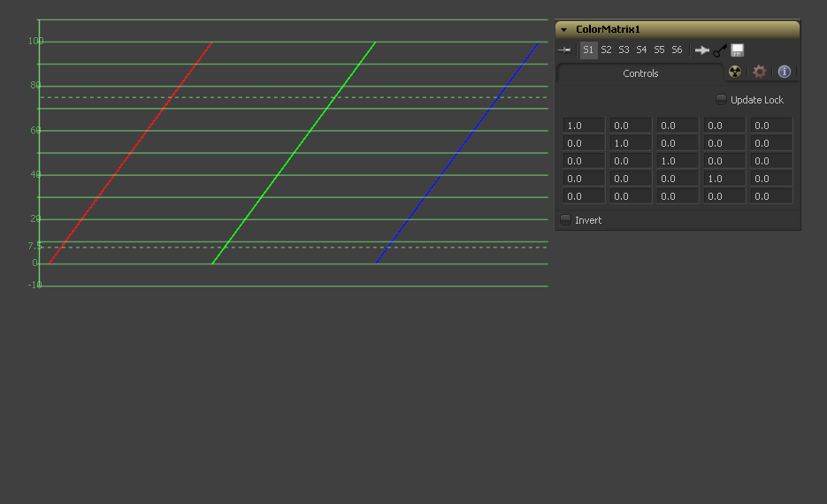Viewport: 827px width, 504px height.
Task: Enable the Update Lock checkbox
Action: point(721,100)
